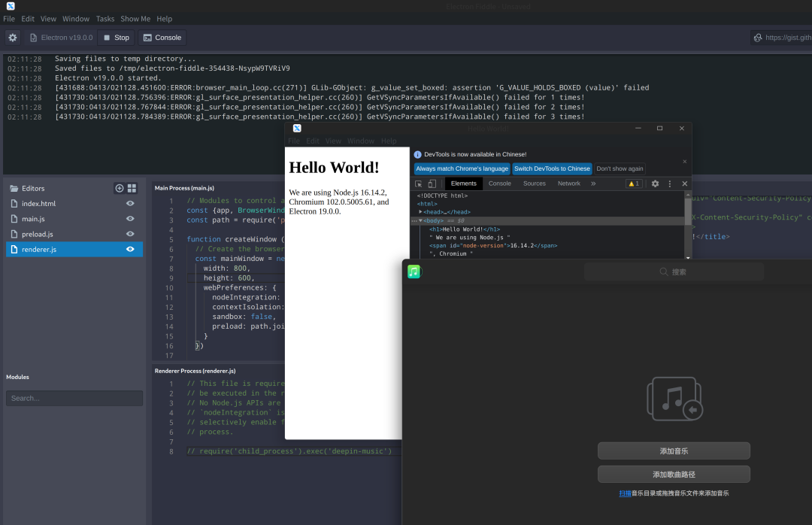Dismiss the DevTools language notification
The image size is (812, 525).
[685, 162]
